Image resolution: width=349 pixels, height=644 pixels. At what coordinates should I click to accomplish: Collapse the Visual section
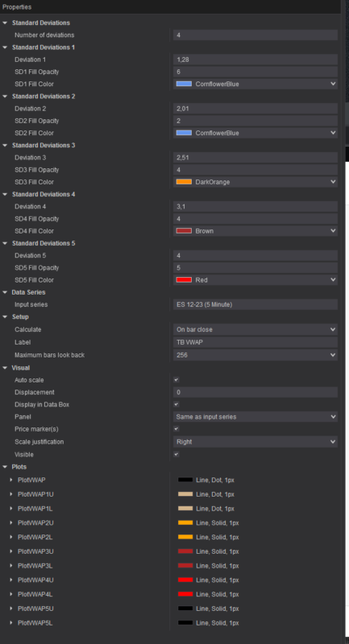[x=5, y=368]
